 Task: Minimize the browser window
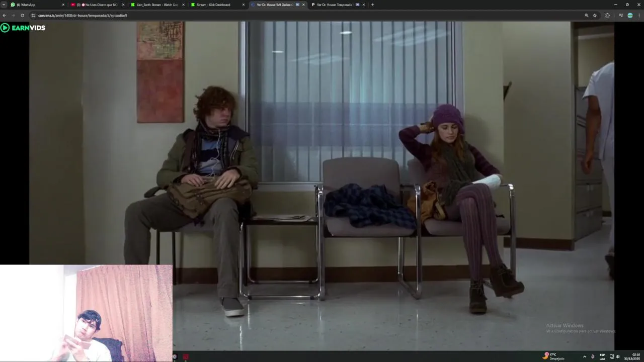click(615, 5)
